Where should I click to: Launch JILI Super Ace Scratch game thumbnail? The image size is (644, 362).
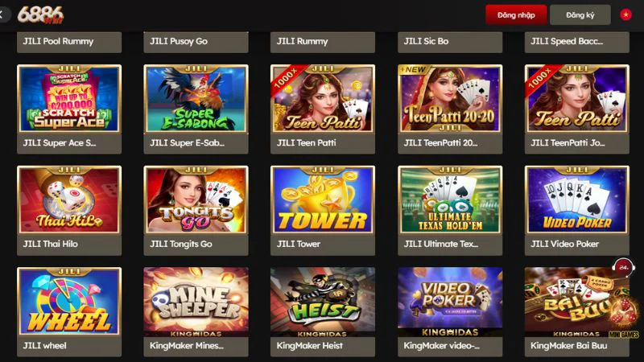[x=69, y=98]
